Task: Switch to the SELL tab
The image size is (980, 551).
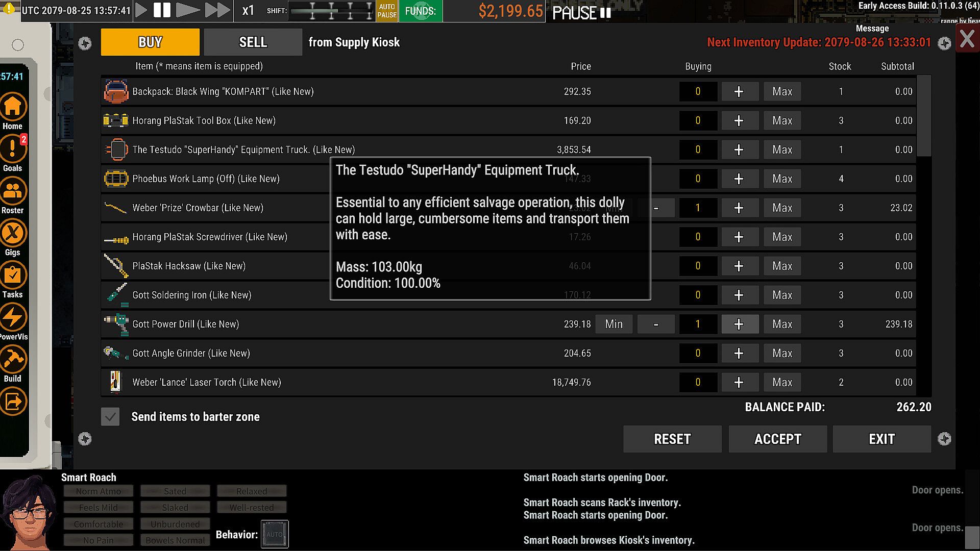Action: click(x=253, y=42)
